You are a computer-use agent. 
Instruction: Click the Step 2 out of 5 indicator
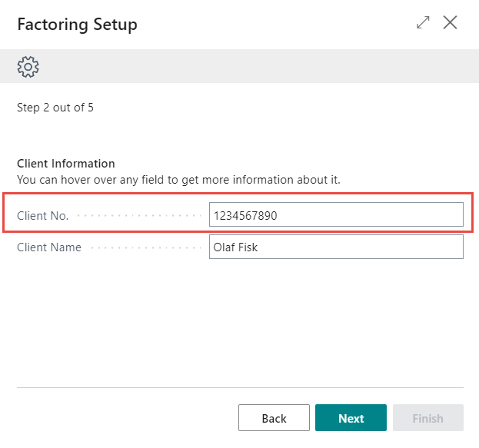click(55, 108)
